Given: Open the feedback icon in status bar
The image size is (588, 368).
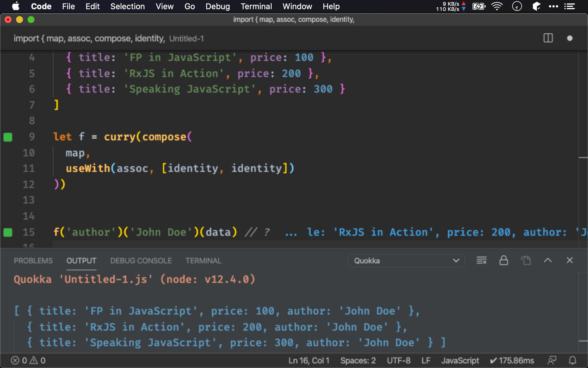Looking at the screenshot, I should 552,361.
